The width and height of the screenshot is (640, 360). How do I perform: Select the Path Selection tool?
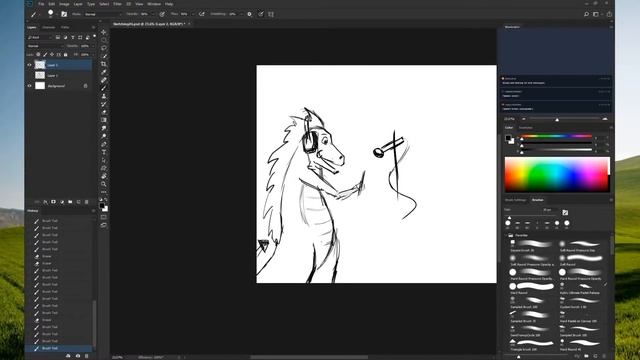tap(104, 160)
